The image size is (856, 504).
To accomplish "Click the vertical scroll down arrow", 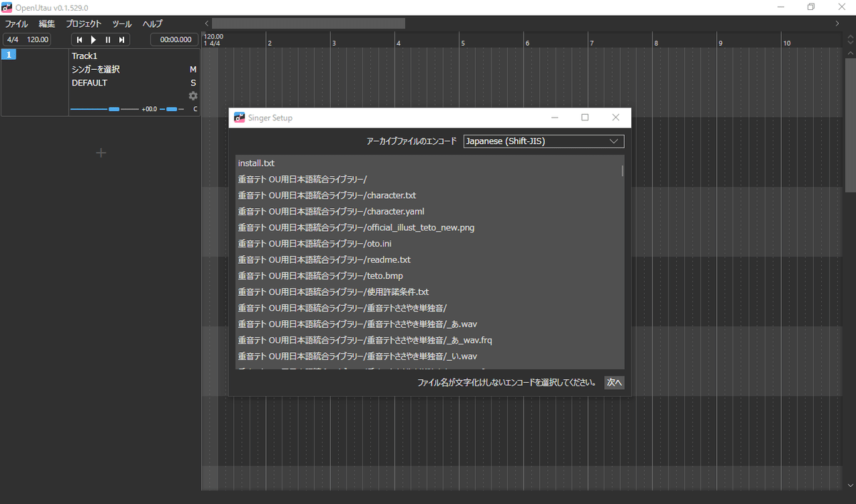I will (850, 485).
